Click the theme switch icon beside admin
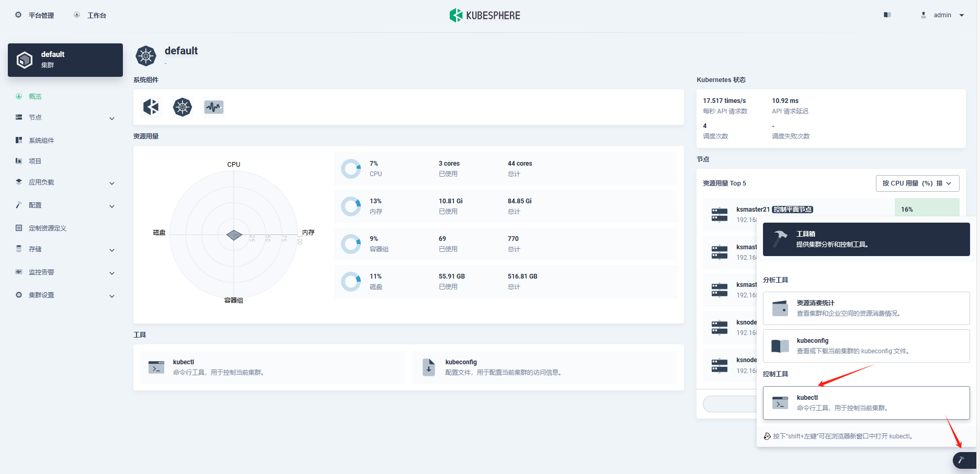Image resolution: width=980 pixels, height=474 pixels. (x=887, y=15)
